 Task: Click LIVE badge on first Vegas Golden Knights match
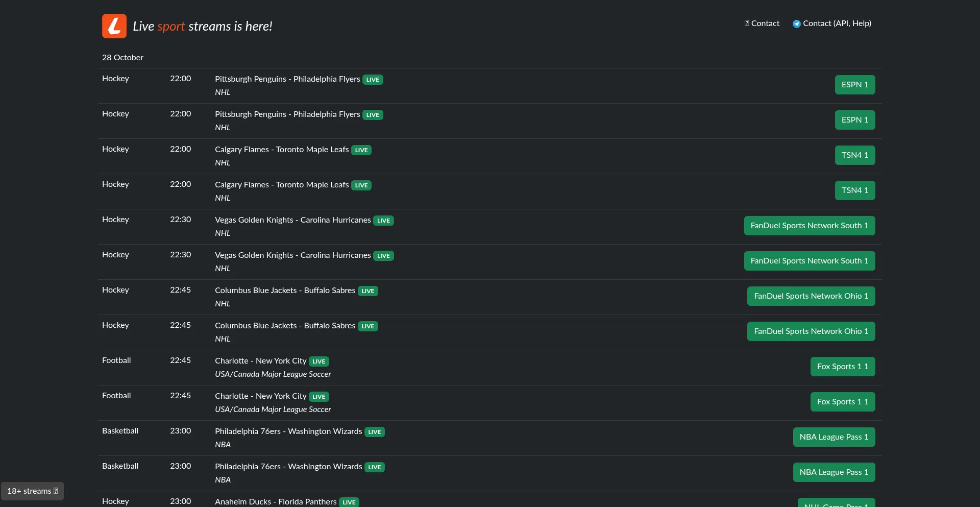coord(383,221)
